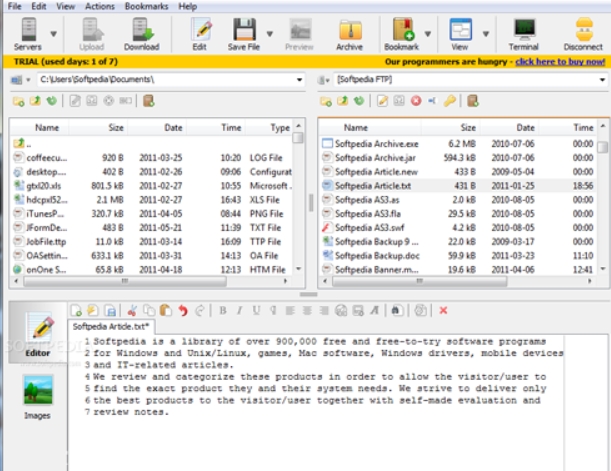This screenshot has width=611, height=471.
Task: Open the Softpedia FTP path dropdown
Action: click(x=602, y=80)
